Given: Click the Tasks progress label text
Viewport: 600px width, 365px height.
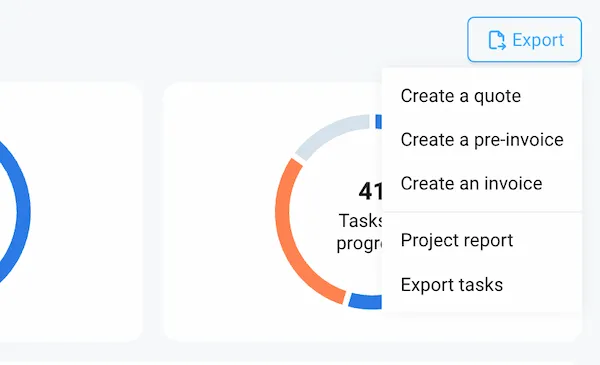Looking at the screenshot, I should click(x=360, y=232).
